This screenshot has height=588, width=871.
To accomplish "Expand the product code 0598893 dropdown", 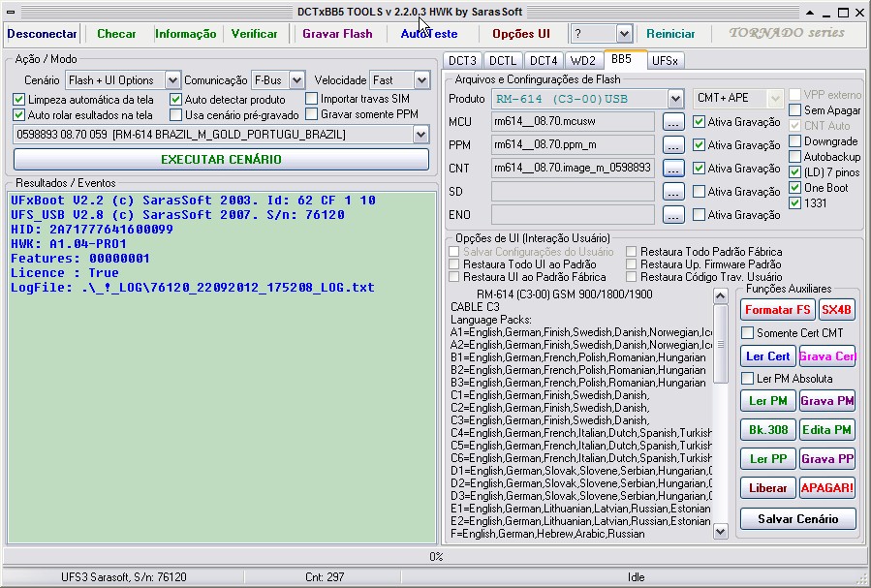I will point(421,135).
